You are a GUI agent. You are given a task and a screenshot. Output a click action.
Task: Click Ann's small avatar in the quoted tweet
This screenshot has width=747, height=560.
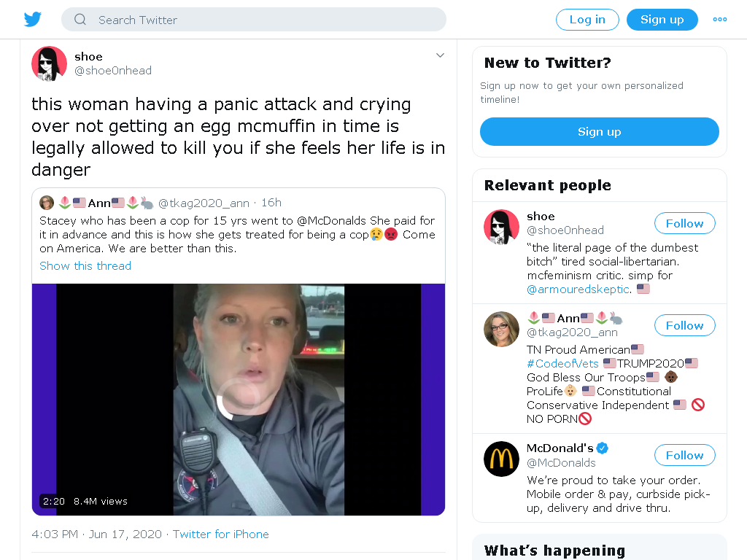tap(47, 203)
